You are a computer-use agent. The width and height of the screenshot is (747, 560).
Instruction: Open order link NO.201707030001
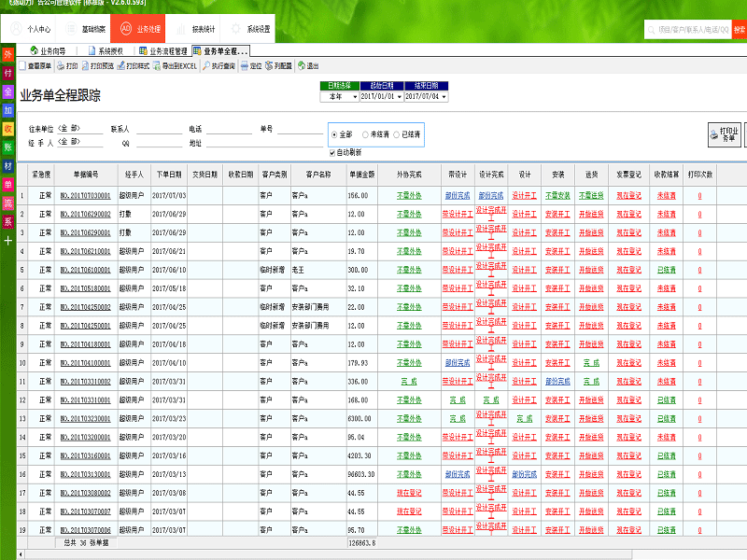(x=85, y=196)
